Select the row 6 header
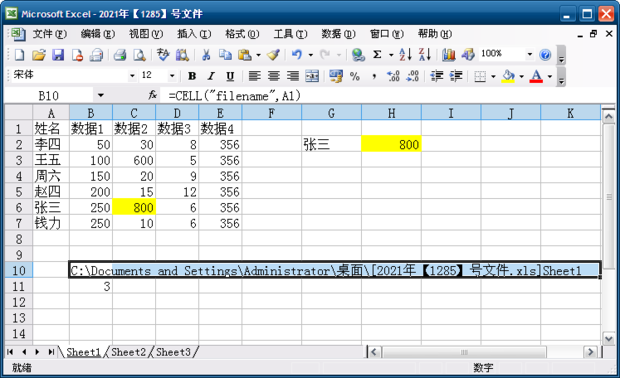 tap(19, 208)
